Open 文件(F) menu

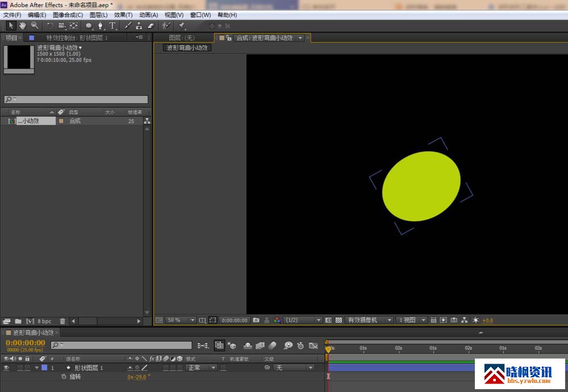coord(12,15)
